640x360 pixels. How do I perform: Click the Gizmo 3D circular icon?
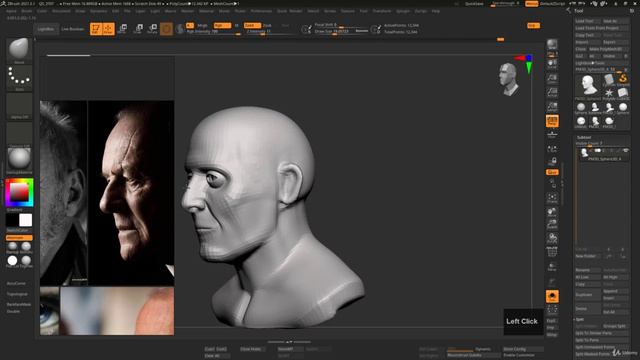166,29
